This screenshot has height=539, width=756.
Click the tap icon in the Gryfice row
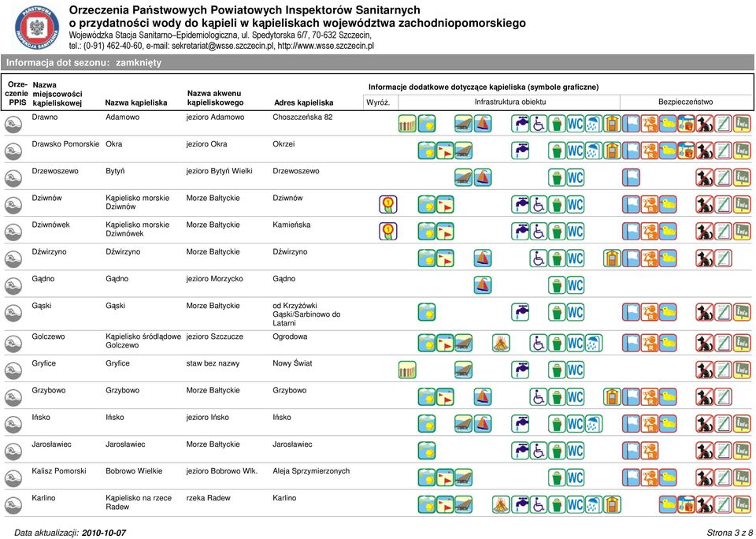point(521,370)
